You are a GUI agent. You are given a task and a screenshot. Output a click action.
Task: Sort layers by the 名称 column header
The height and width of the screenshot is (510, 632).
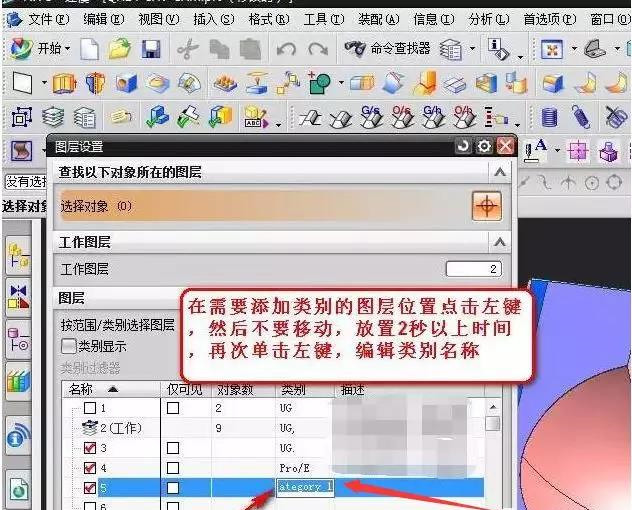(95, 388)
